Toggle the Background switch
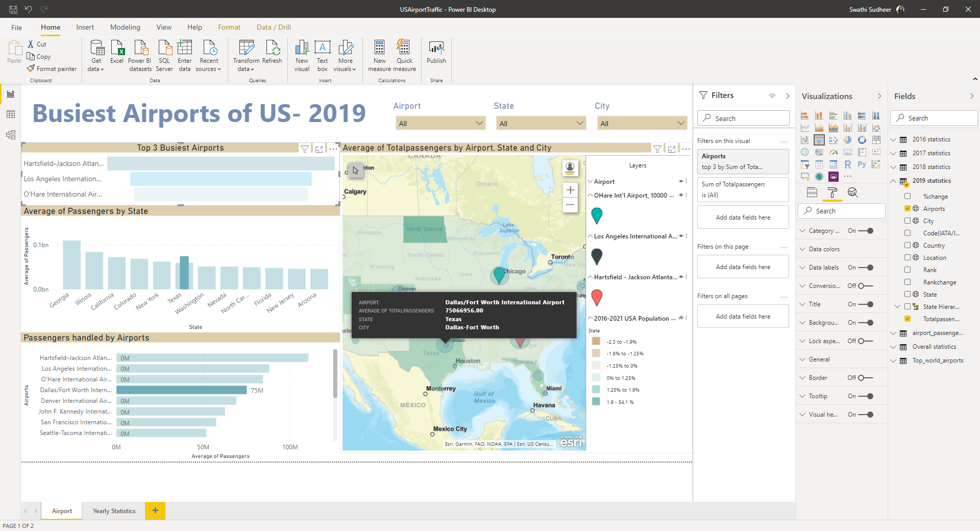Image resolution: width=980 pixels, height=531 pixels. [866, 323]
